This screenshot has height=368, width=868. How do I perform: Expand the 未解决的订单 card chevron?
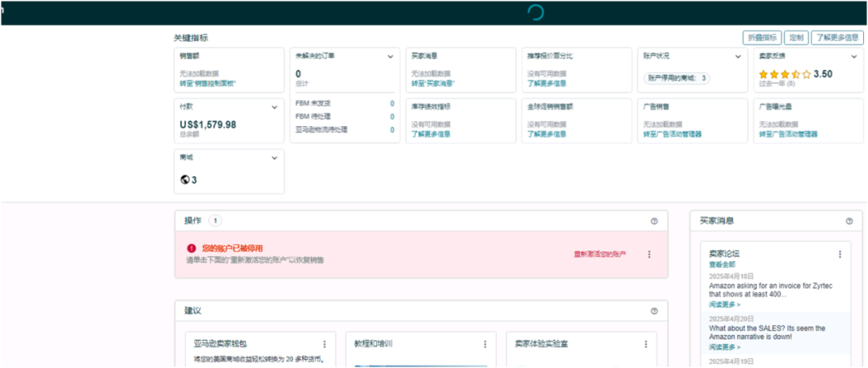pos(391,56)
